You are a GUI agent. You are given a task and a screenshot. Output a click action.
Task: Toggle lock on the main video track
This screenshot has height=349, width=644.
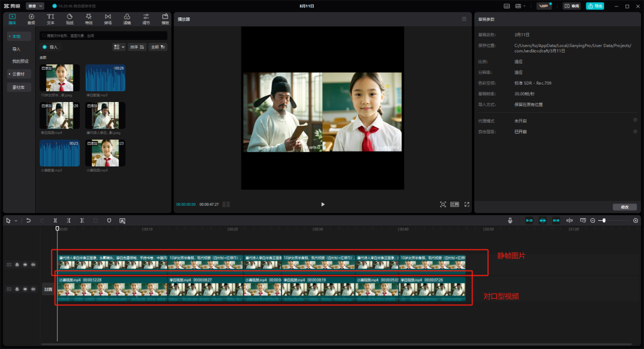point(17,289)
